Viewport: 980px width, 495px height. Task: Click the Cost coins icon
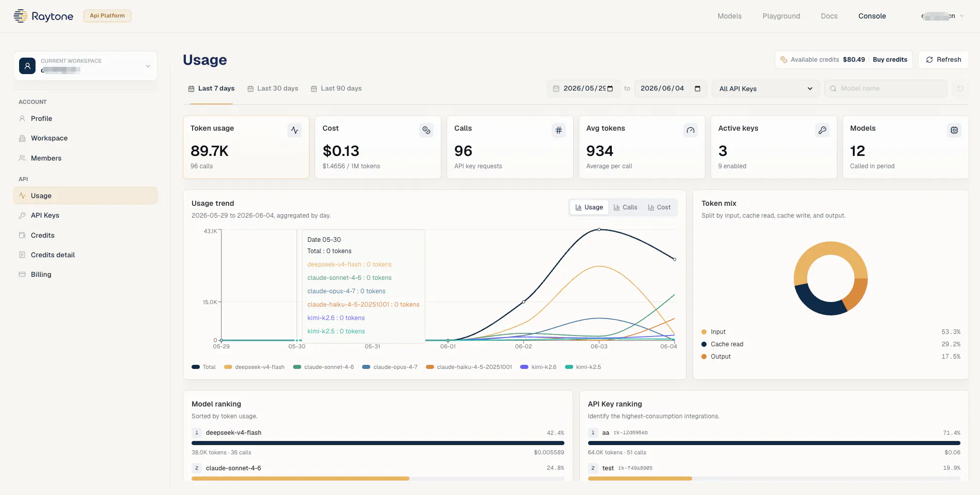426,130
